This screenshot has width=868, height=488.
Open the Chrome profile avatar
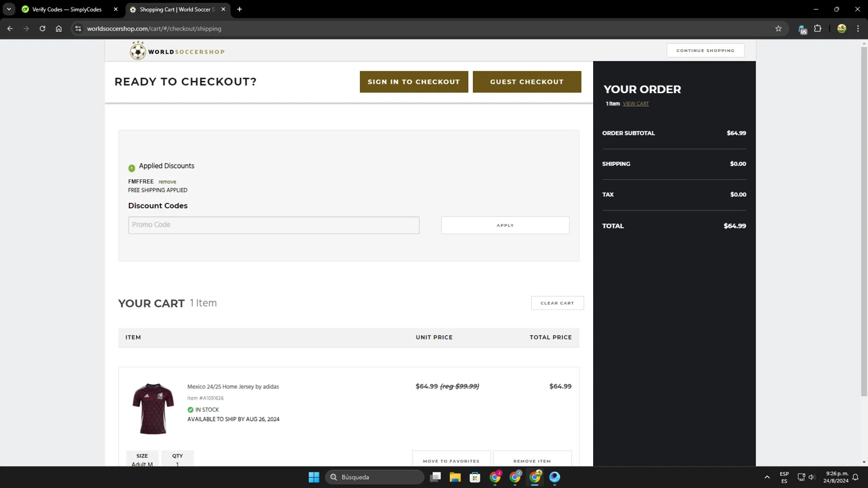pyautogui.click(x=841, y=28)
